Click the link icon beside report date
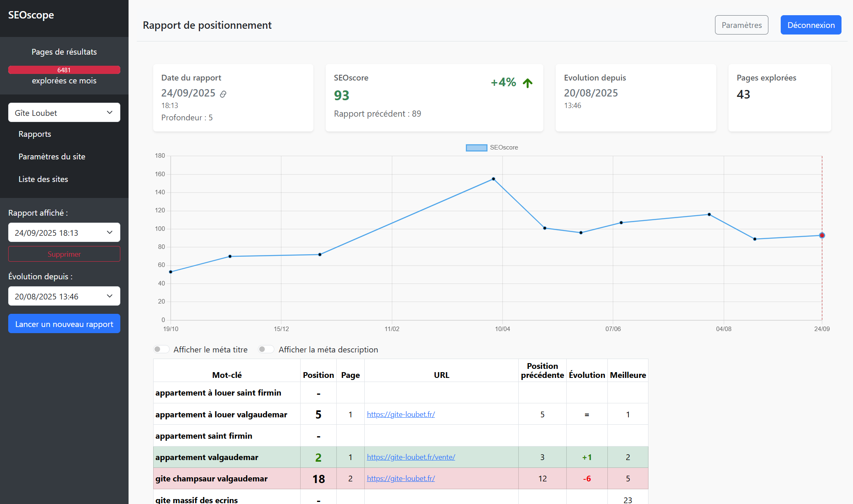Viewport: 853px width, 504px height. [223, 94]
